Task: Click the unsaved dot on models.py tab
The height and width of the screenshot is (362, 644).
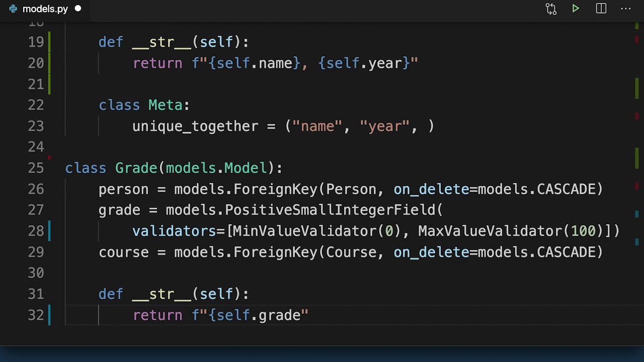Action: pos(78,9)
